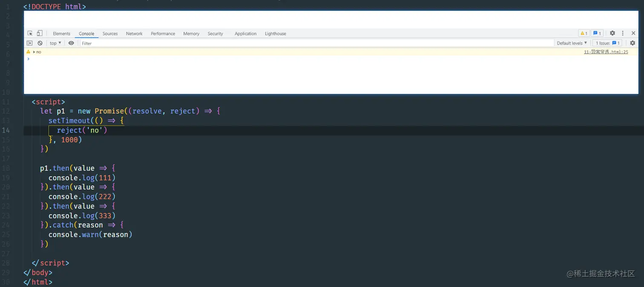Click the console prompt input line
The image size is (644, 287).
[x=331, y=59]
